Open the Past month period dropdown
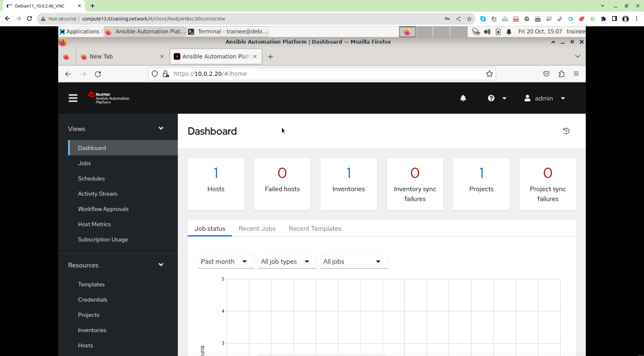The width and height of the screenshot is (644, 356). coord(226,262)
